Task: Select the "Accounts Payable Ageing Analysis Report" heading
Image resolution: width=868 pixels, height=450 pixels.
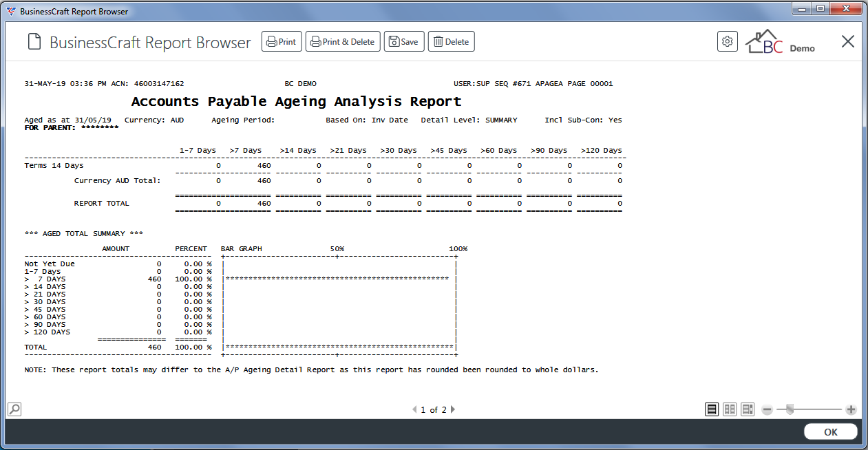Action: 296,101
